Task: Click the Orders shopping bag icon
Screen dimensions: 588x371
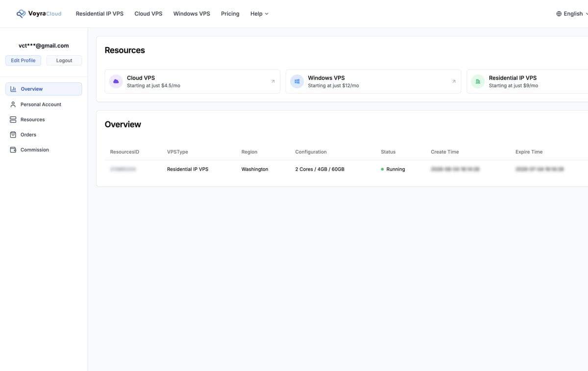Action: 13,135
